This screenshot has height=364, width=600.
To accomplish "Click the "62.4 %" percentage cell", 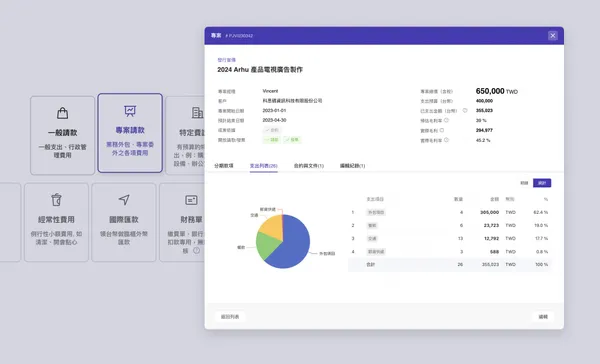I will click(541, 212).
